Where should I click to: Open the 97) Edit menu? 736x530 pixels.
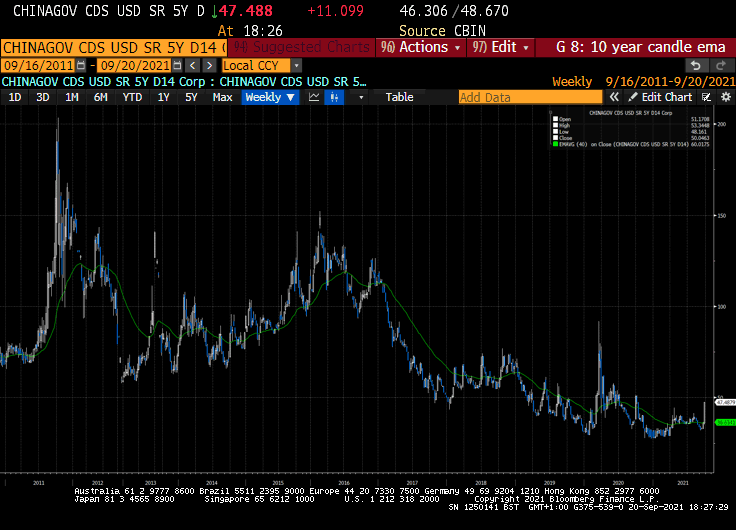[x=500, y=47]
